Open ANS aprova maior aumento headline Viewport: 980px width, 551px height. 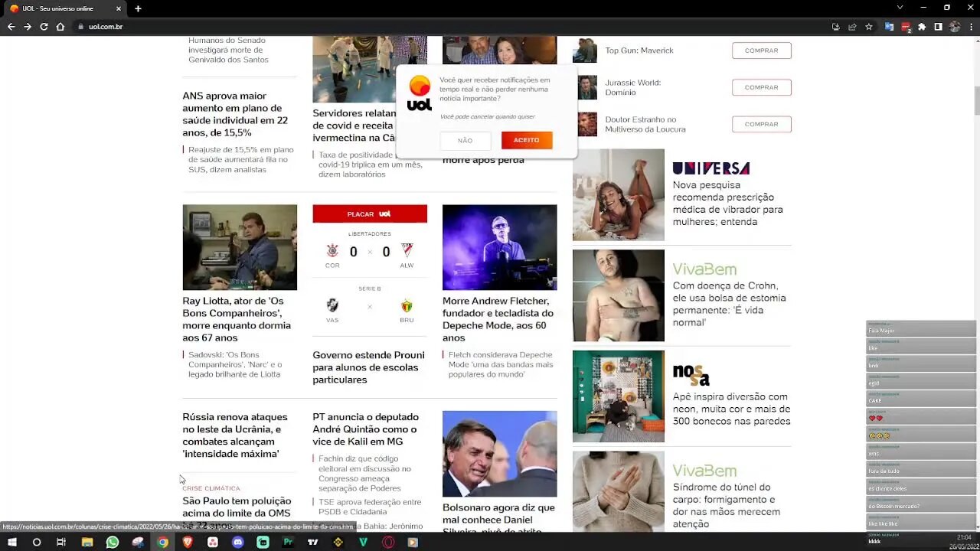(235, 114)
